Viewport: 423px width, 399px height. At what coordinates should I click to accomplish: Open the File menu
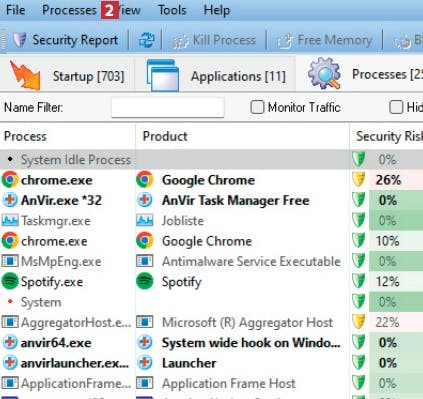(x=16, y=10)
